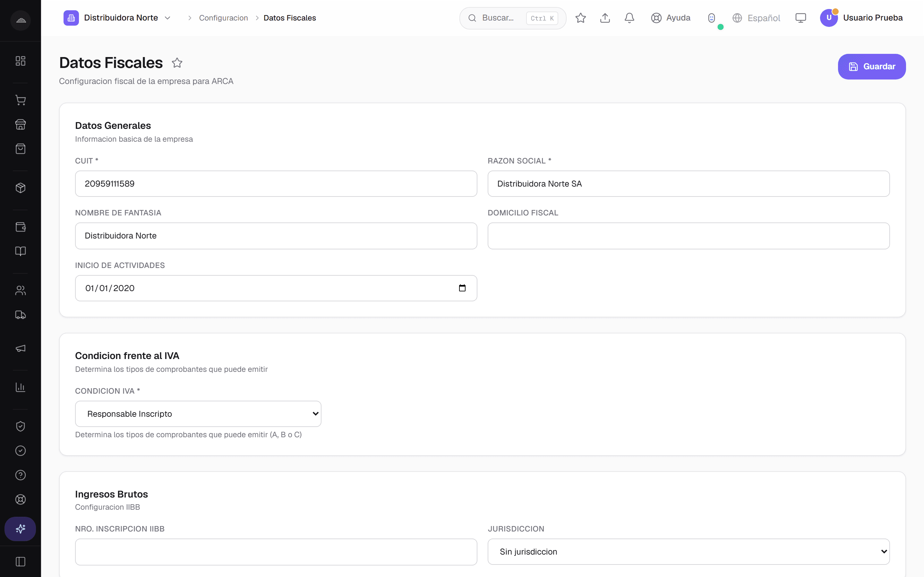Open the Usuario Prueba user menu

[861, 18]
